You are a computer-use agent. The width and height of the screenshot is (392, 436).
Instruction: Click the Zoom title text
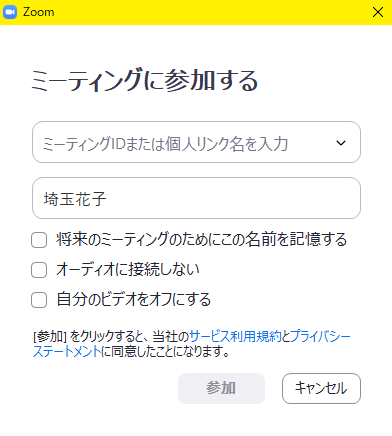coord(39,12)
